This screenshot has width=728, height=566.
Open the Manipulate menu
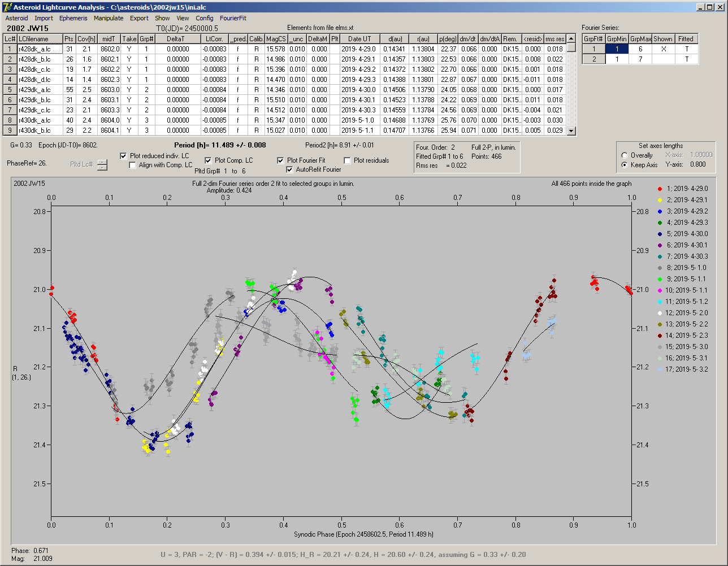(109, 18)
